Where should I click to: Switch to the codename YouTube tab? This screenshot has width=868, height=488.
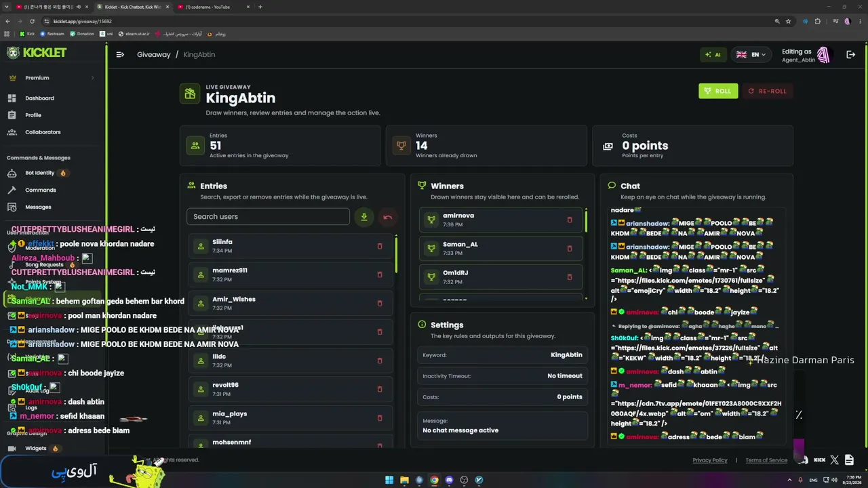pyautogui.click(x=213, y=7)
